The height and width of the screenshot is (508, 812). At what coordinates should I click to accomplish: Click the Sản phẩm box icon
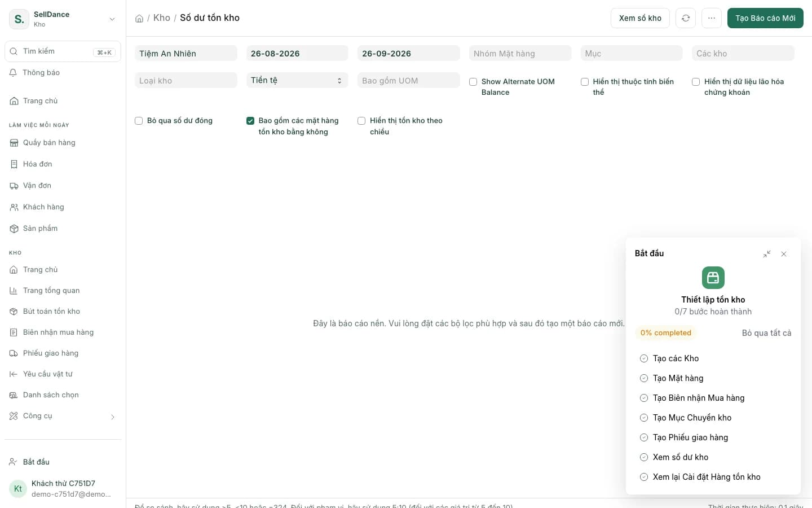pos(14,229)
